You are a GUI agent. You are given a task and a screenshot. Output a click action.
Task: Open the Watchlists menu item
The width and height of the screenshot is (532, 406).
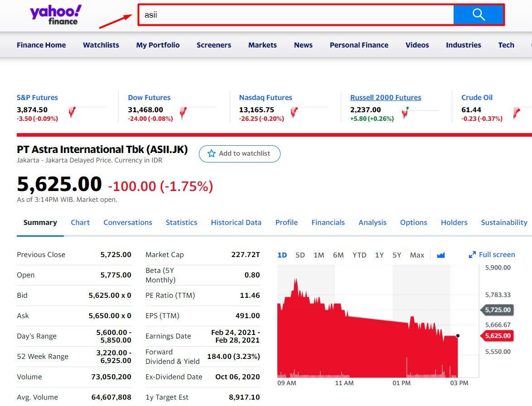coord(101,45)
